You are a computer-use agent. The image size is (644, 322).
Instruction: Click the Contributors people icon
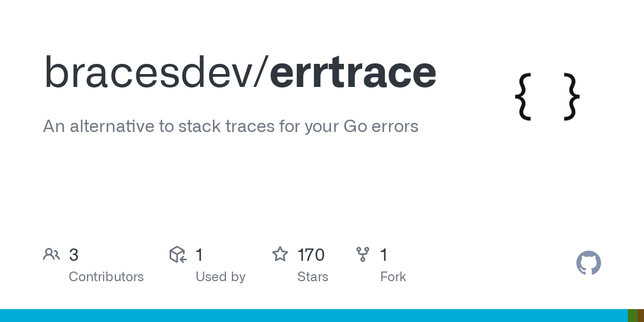tap(52, 254)
